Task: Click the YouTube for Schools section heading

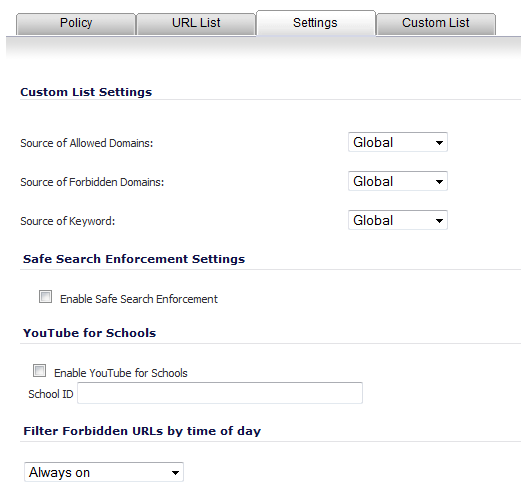Action: (x=89, y=333)
